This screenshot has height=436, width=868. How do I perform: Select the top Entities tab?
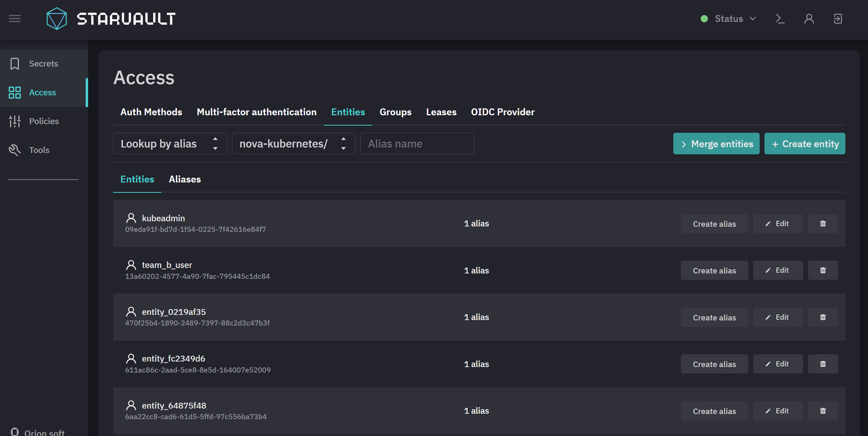click(x=348, y=112)
